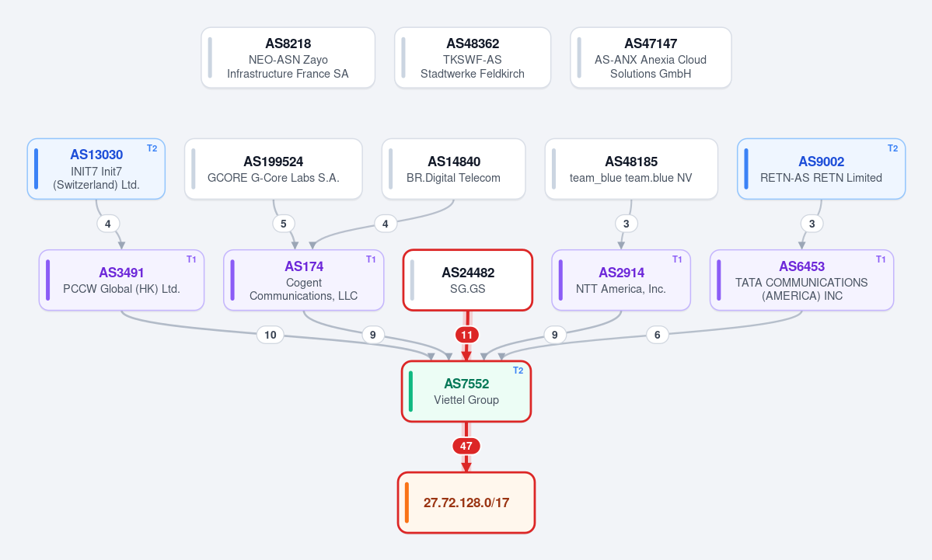
Task: Select the AS9002 RETN Limited node
Action: [x=822, y=169]
